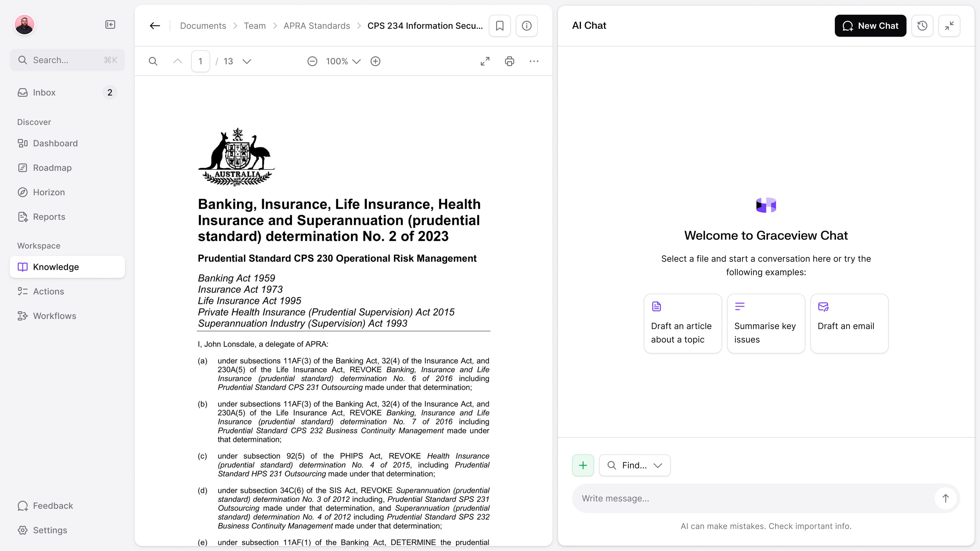Open the 100% zoom level dropdown
Screen dimensions: 980x551
(x=343, y=61)
